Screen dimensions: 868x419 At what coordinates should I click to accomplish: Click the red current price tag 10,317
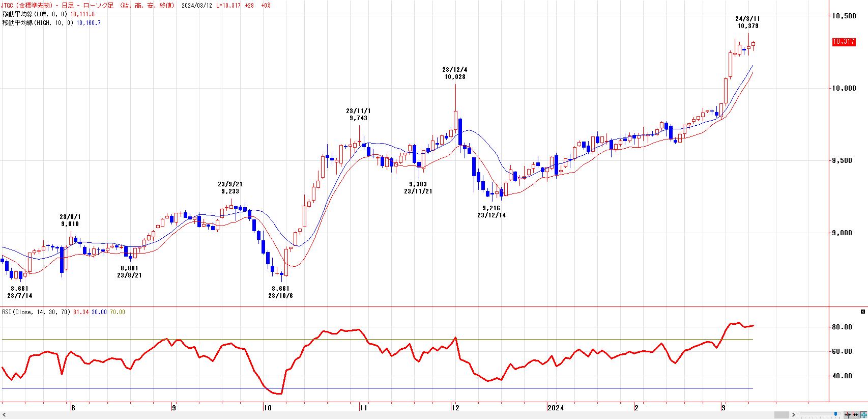(x=844, y=42)
